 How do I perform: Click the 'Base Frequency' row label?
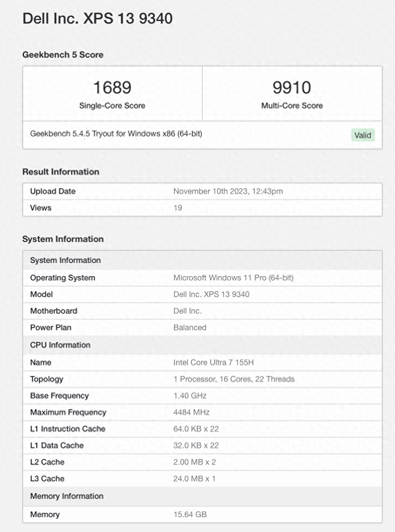(x=59, y=396)
